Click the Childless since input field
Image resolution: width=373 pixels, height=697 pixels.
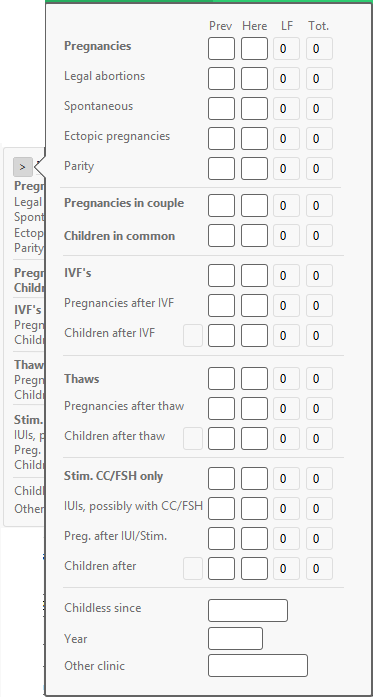coord(248,610)
